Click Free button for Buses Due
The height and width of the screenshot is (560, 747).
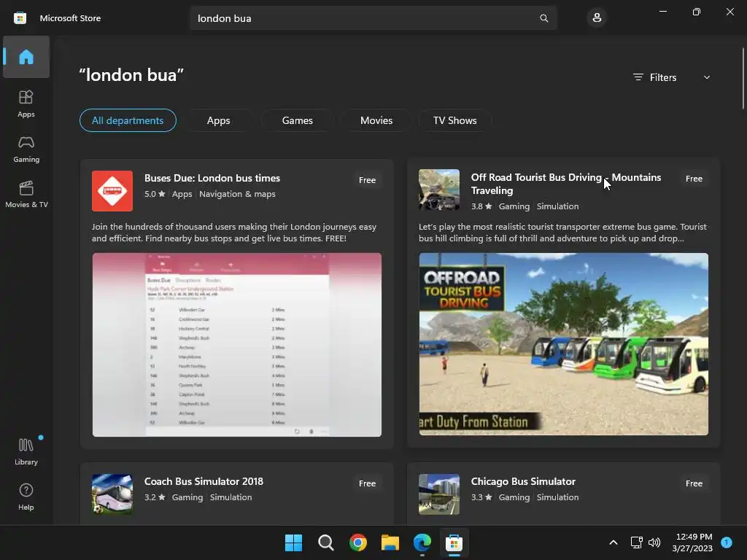tap(368, 180)
